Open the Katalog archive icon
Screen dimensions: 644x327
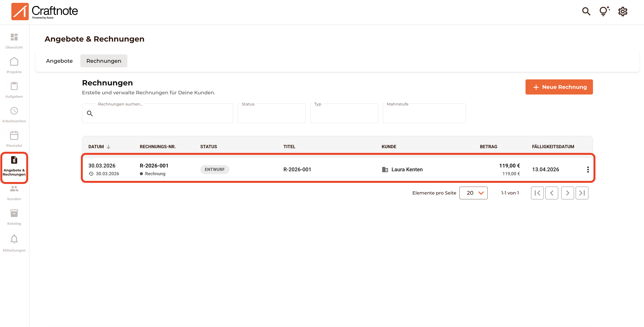[14, 214]
